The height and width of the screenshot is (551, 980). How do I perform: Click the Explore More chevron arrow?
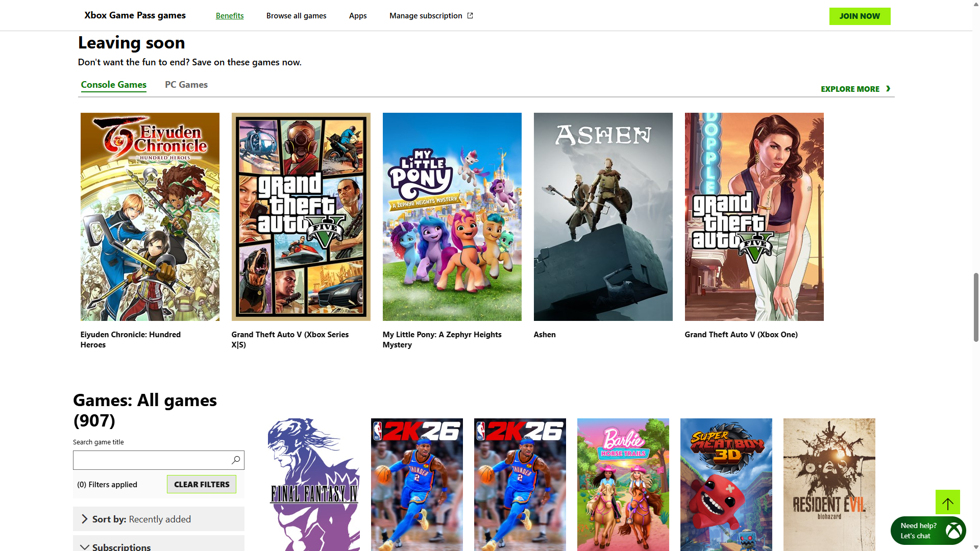(888, 89)
